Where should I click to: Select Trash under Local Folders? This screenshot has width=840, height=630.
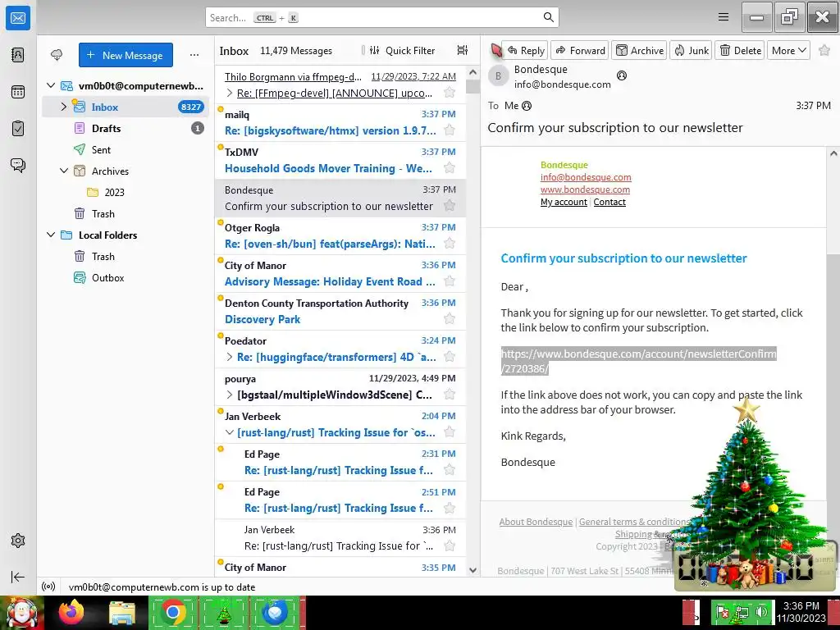(x=126, y=256)
